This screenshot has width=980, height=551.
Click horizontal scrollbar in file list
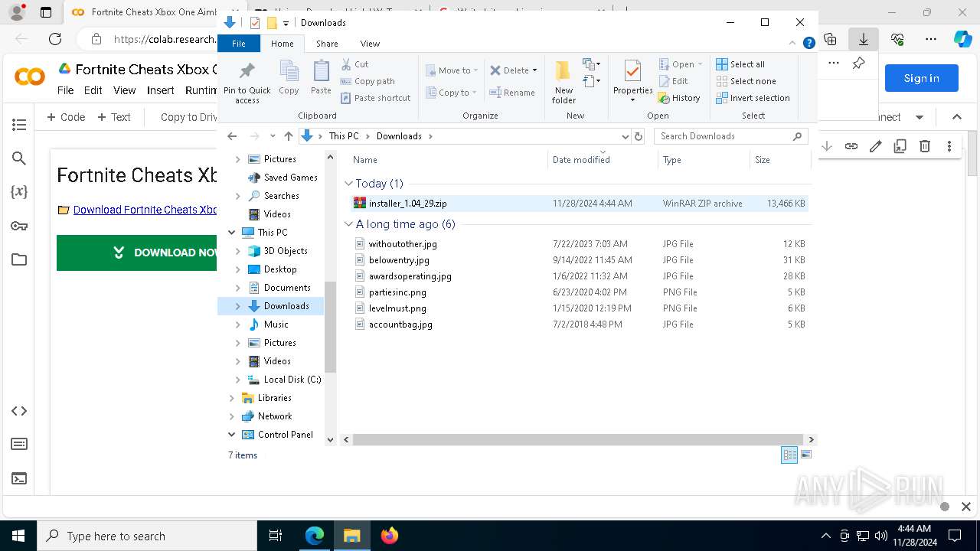pos(578,440)
